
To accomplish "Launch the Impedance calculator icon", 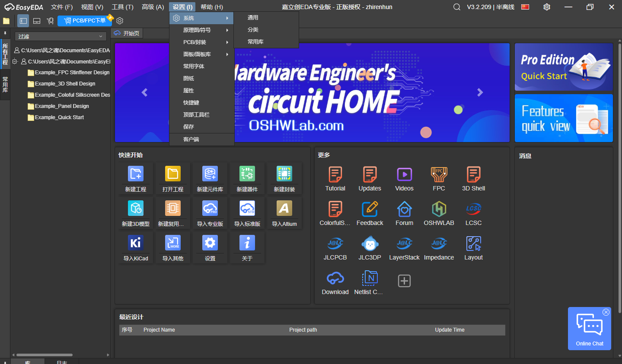I will (x=439, y=244).
